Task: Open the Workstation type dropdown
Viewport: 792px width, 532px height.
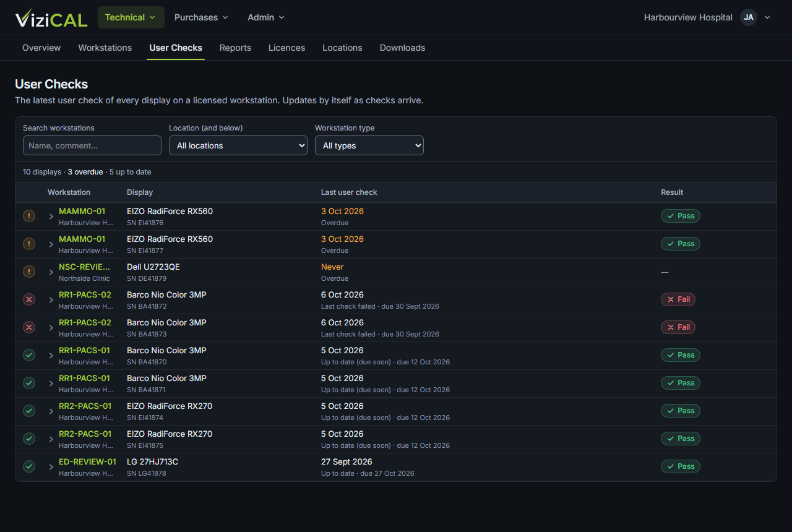Action: click(369, 145)
